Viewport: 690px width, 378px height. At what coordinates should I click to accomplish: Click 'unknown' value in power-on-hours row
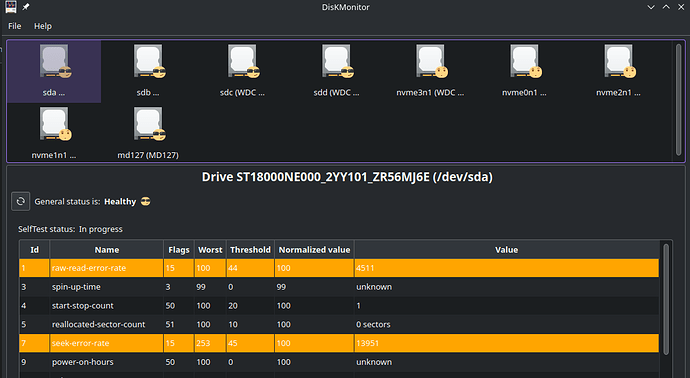coord(374,362)
